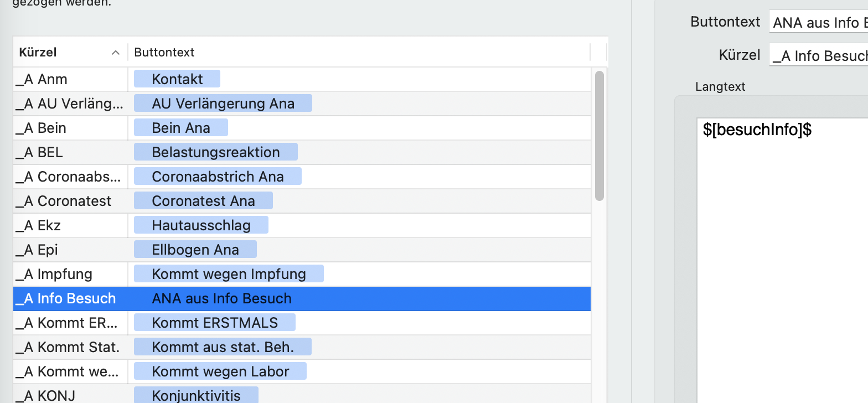Click the Buttontext column header
Viewport: 868px width, 403px height.
(x=359, y=53)
